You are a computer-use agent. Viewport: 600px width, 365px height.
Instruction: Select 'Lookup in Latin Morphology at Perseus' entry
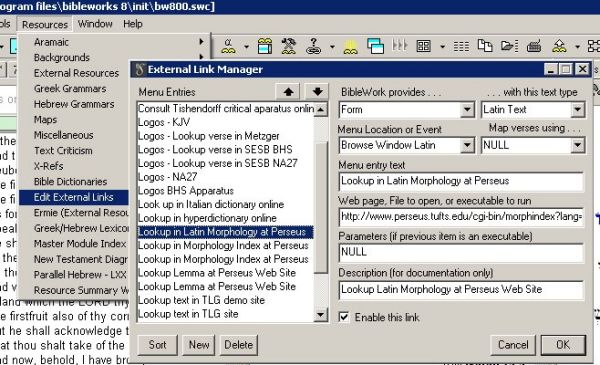point(226,232)
